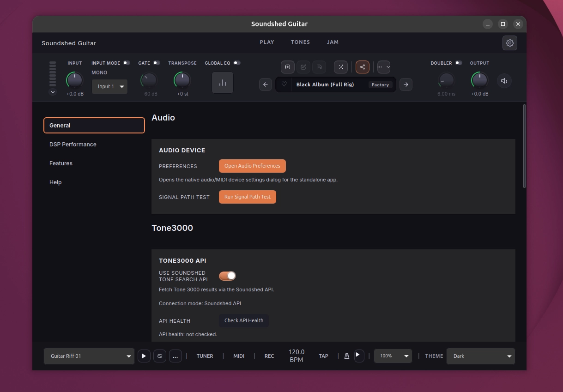Click the save preset floppy icon
The height and width of the screenshot is (392, 563).
(319, 67)
